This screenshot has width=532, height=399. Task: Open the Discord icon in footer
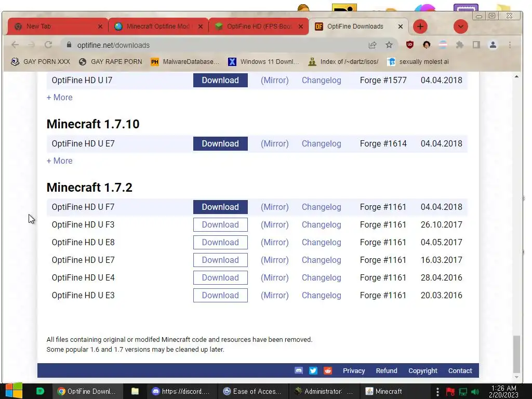[x=299, y=370]
